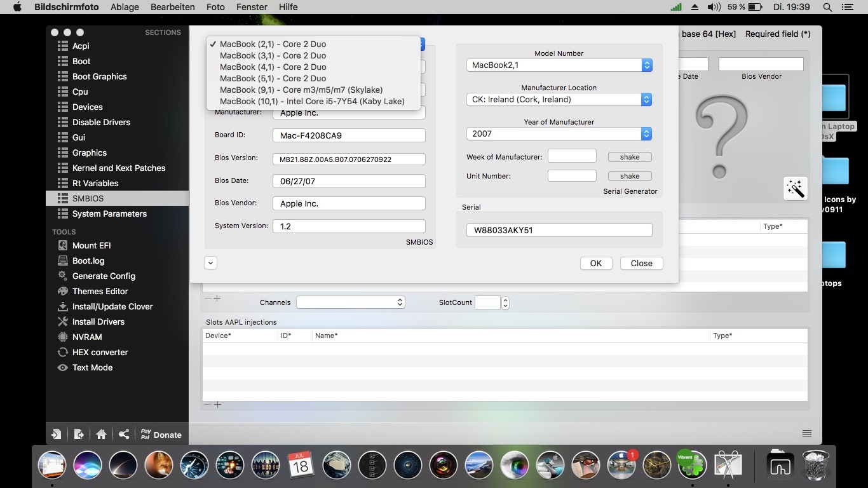This screenshot has height=488, width=868.
Task: Click the chevron expander beside OK button
Action: [210, 263]
